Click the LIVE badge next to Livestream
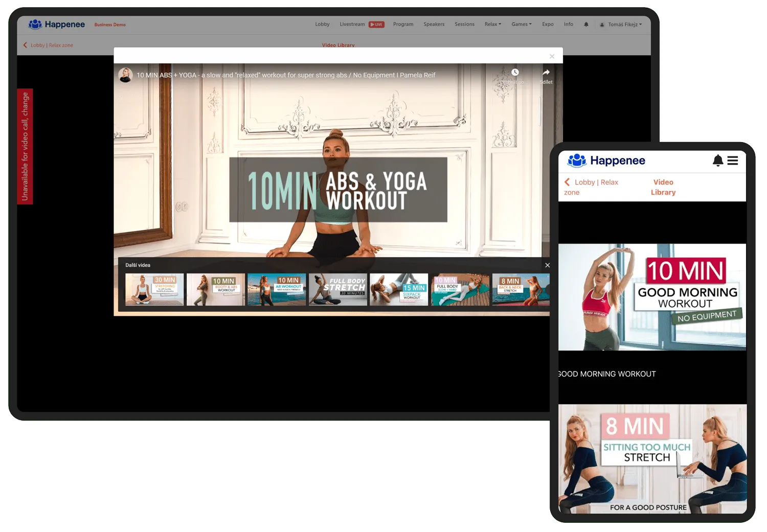 [x=376, y=25]
